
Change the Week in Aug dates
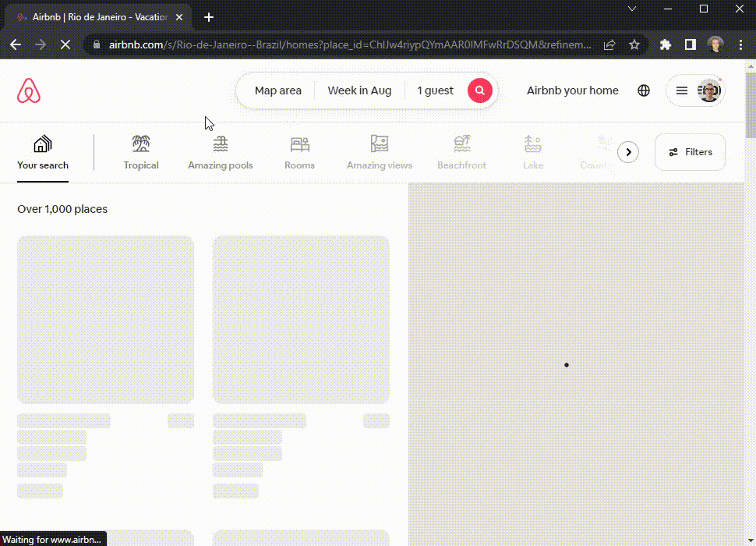point(359,90)
